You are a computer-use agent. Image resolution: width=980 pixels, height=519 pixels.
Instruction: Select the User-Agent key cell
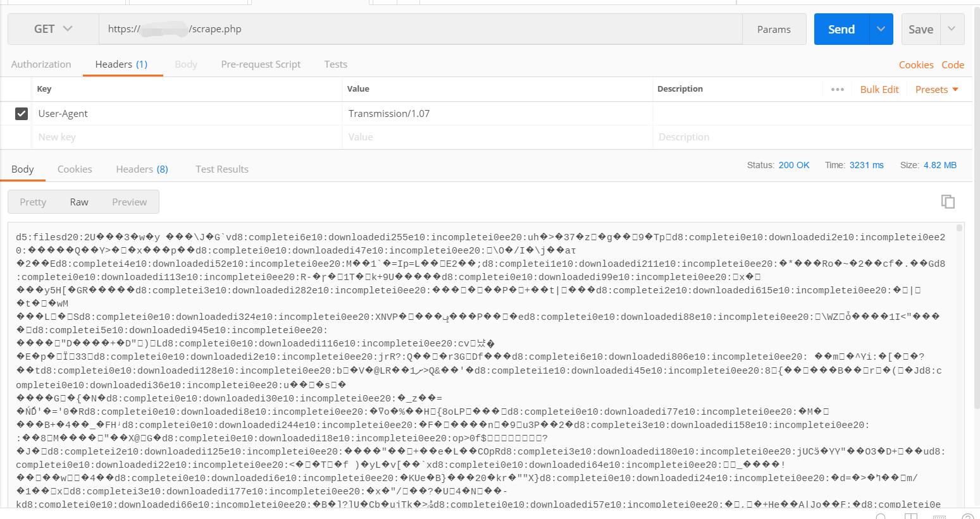pos(187,114)
